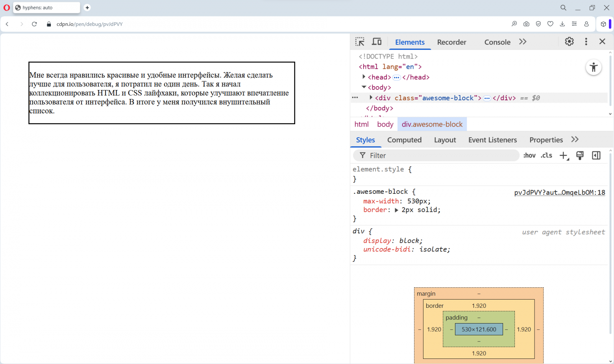Activate the inspect element picker tool
Screen dimensions: 614x364
coord(360,42)
